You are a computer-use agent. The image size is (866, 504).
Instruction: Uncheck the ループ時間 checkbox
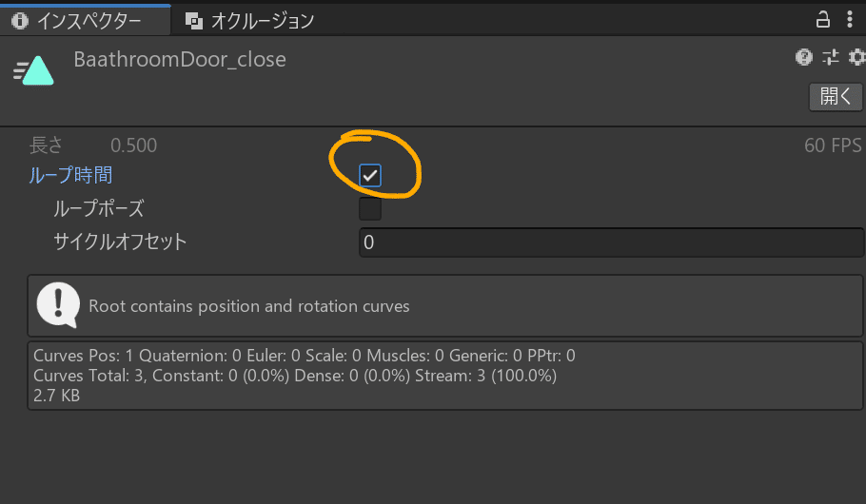coord(370,175)
